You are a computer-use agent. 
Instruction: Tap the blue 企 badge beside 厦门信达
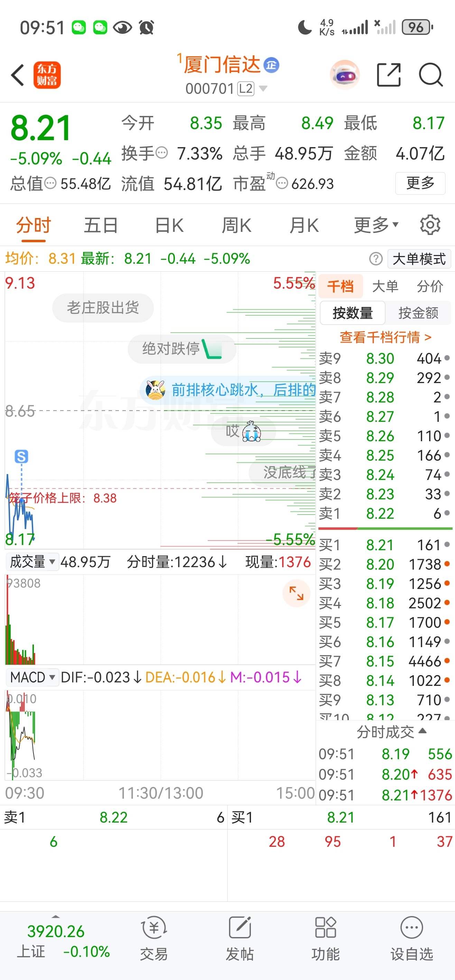271,65
